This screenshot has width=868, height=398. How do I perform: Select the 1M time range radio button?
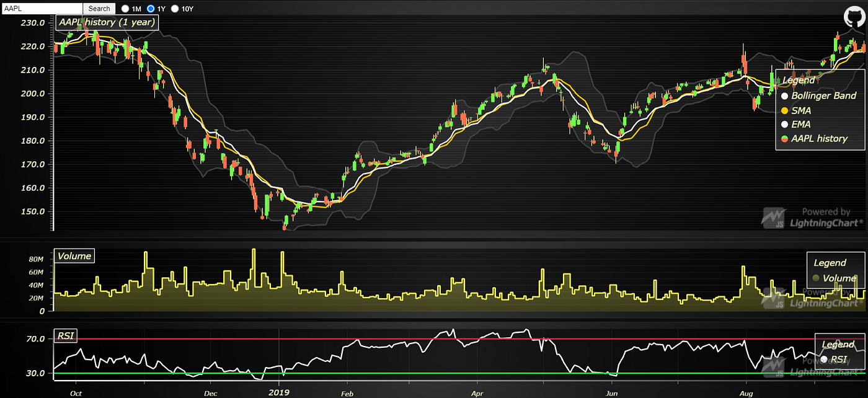point(125,9)
